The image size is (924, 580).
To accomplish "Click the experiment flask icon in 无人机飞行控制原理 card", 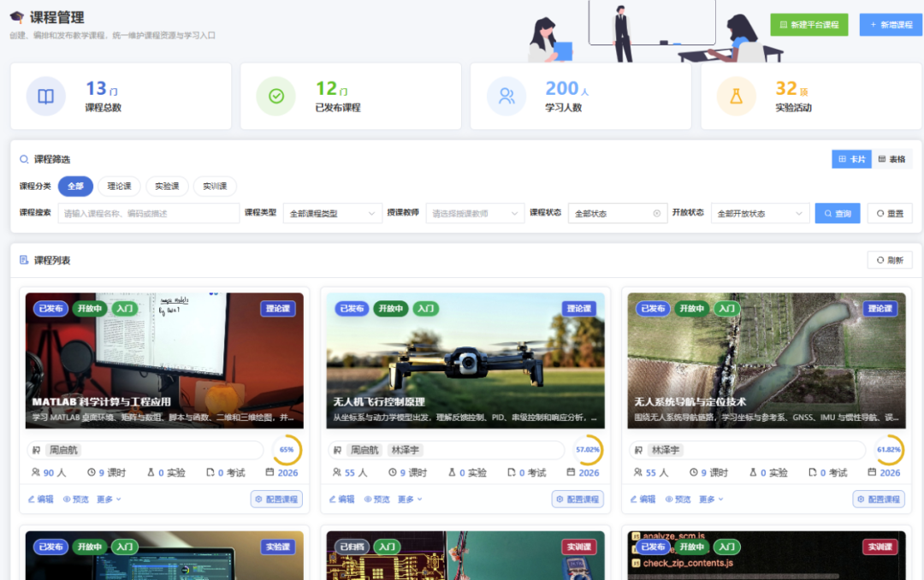I will click(452, 473).
